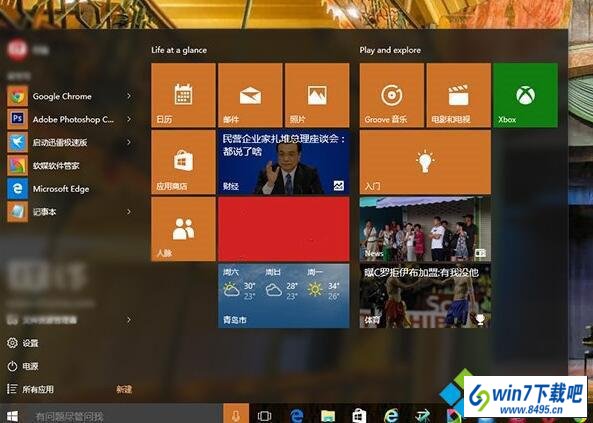This screenshot has width=593, height=423.
Task: Open Internet Explorer from the taskbar
Action: (391, 416)
